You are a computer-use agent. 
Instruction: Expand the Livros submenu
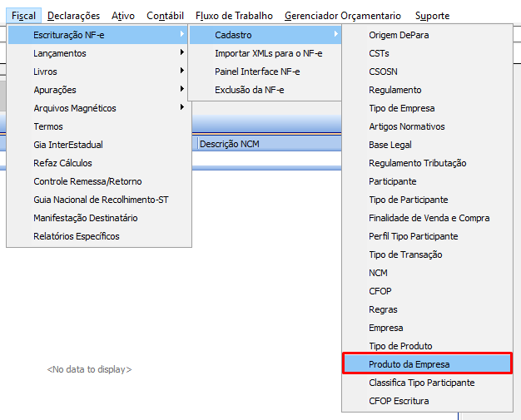tap(46, 72)
